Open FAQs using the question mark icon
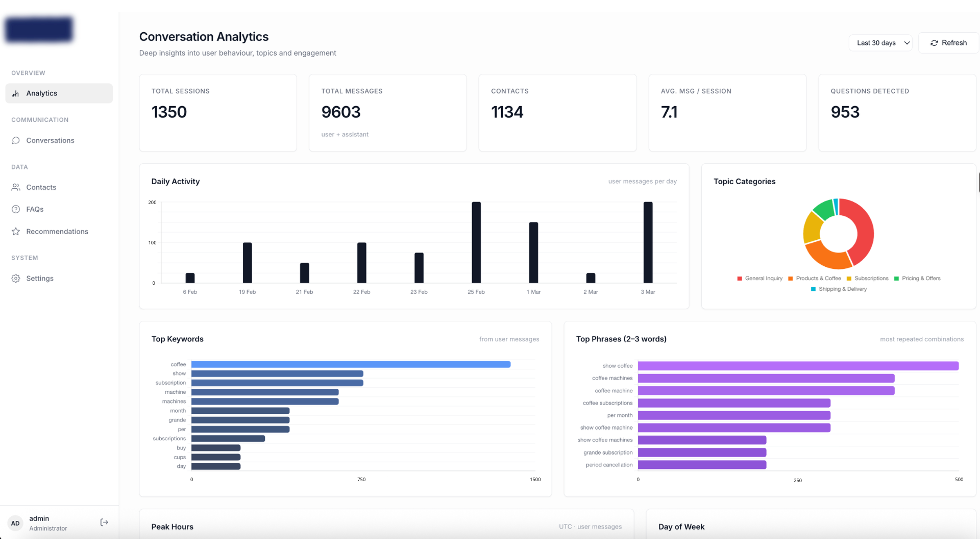This screenshot has width=980, height=551. tap(16, 209)
